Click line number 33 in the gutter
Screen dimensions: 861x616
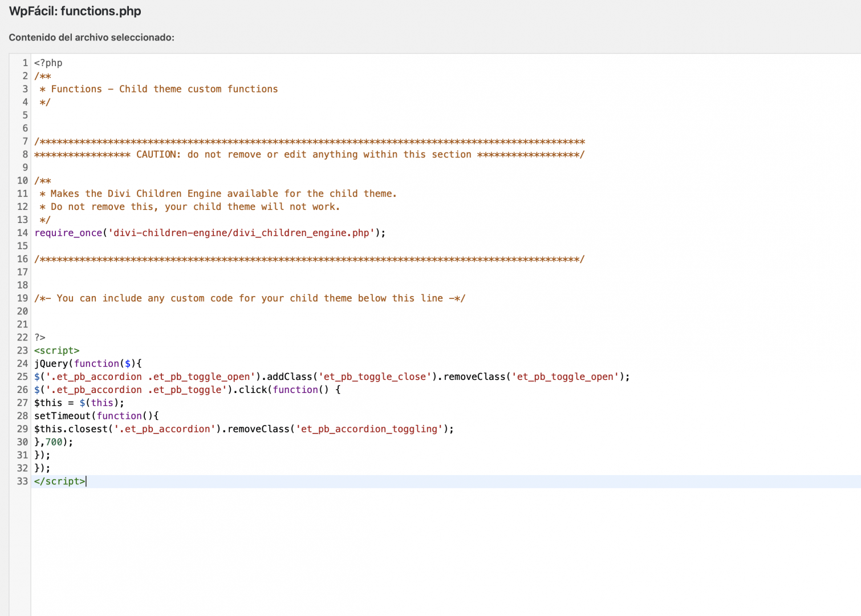(22, 481)
